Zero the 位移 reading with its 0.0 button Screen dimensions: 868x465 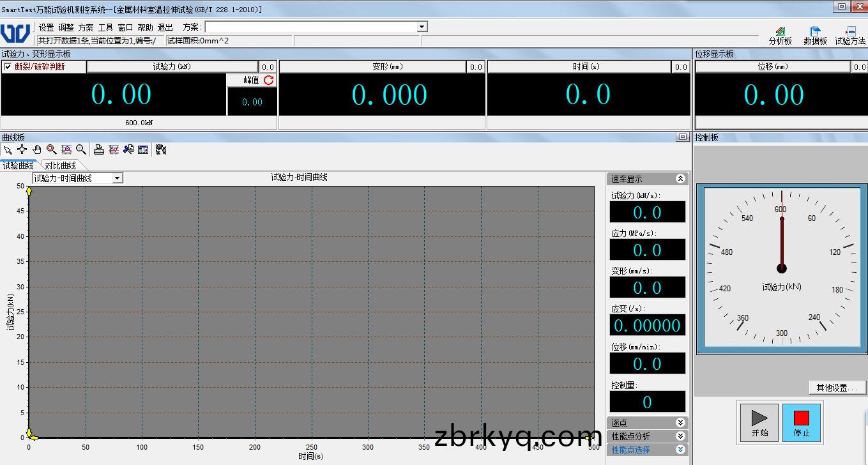pyautogui.click(x=860, y=66)
